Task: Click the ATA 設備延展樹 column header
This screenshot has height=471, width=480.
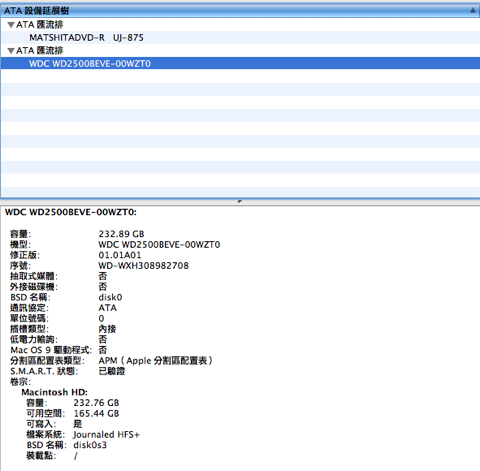Action: pos(240,11)
